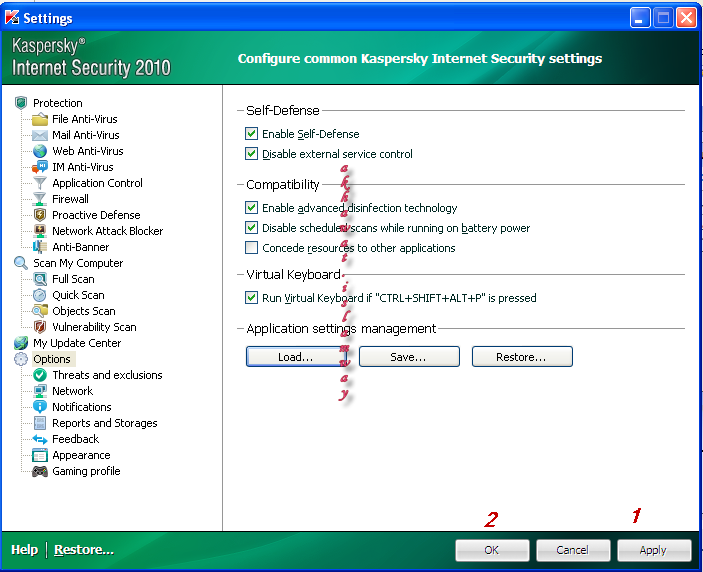Image resolution: width=703 pixels, height=572 pixels.
Task: Click the Mail Anti-Virus envelope icon
Action: [40, 135]
